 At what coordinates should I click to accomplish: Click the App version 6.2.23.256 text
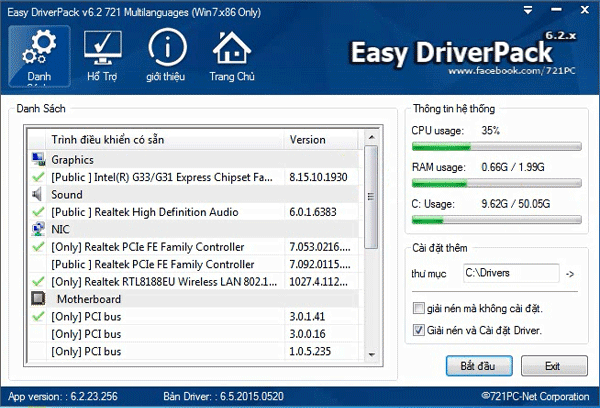tap(63, 396)
